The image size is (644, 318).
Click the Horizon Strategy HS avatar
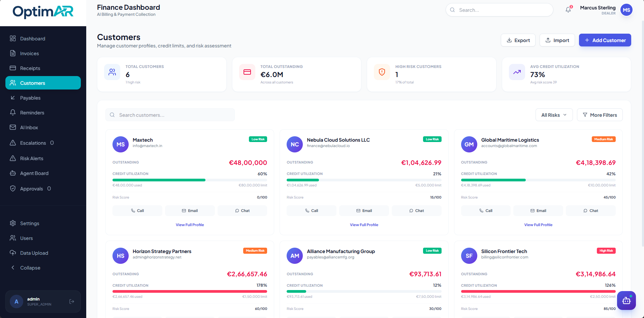[121, 256]
